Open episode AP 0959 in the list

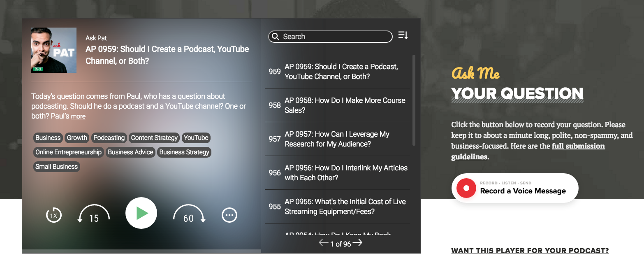(337, 72)
